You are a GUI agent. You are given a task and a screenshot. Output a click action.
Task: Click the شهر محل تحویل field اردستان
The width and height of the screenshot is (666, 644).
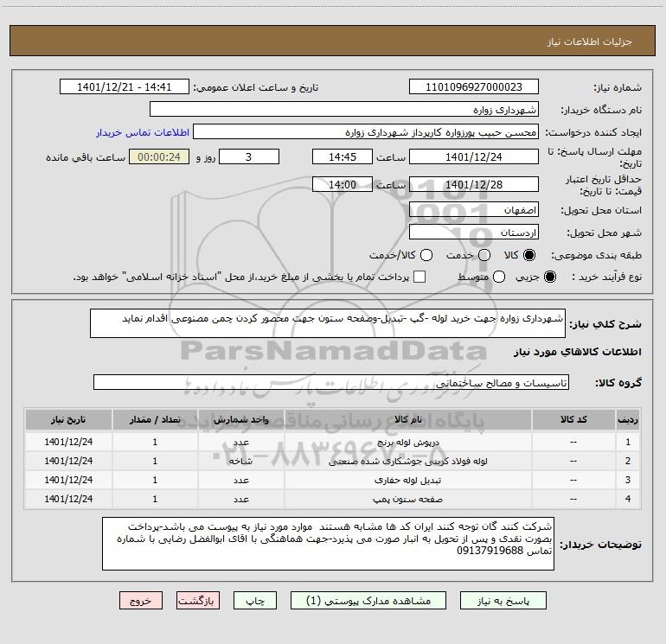tap(474, 233)
